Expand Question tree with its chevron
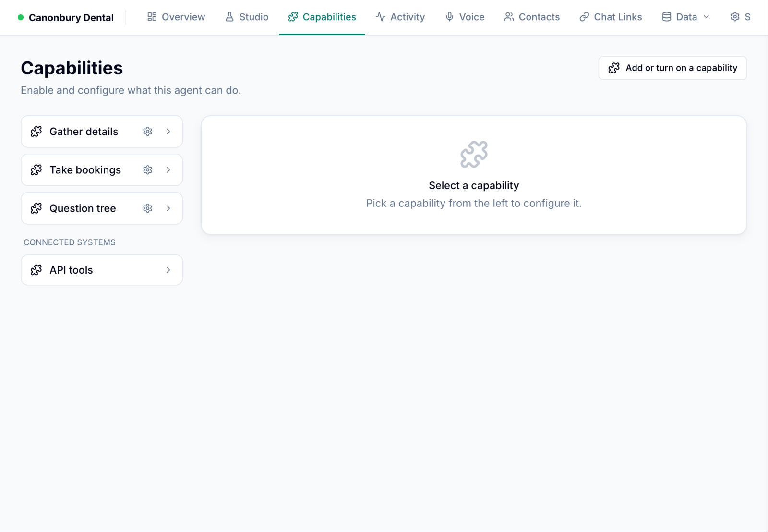Image resolution: width=768 pixels, height=532 pixels. point(168,208)
